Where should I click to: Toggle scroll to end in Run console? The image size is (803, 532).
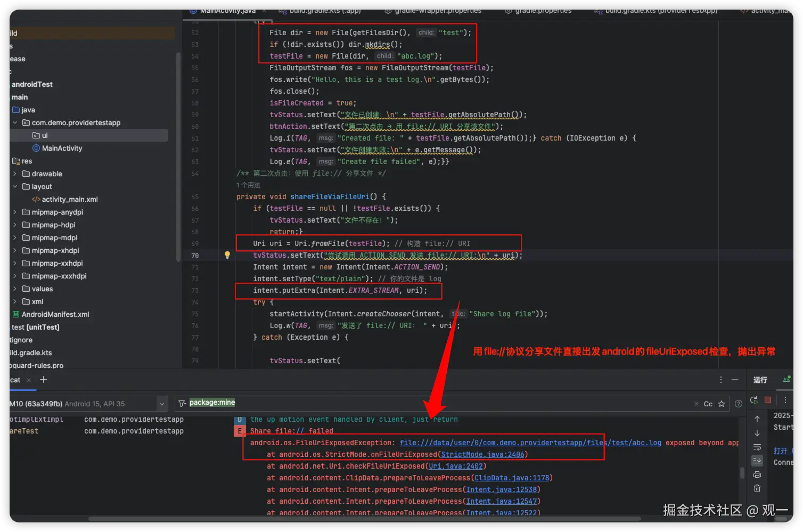[757, 461]
